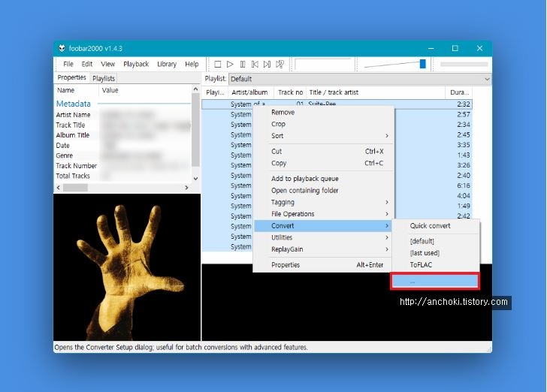Expand the Playlist Default dropdown
Viewport: 547px width, 392px height.
pyautogui.click(x=360, y=79)
